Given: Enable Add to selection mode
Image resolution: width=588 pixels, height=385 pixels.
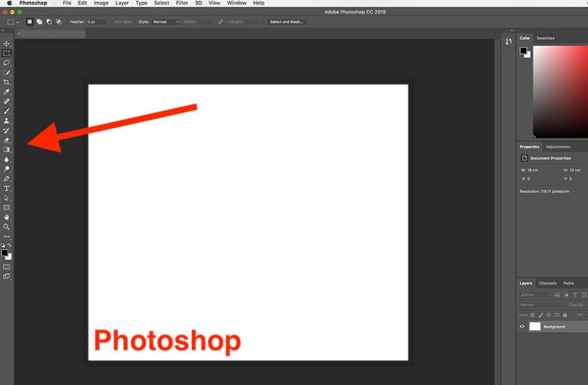Looking at the screenshot, I should click(39, 22).
